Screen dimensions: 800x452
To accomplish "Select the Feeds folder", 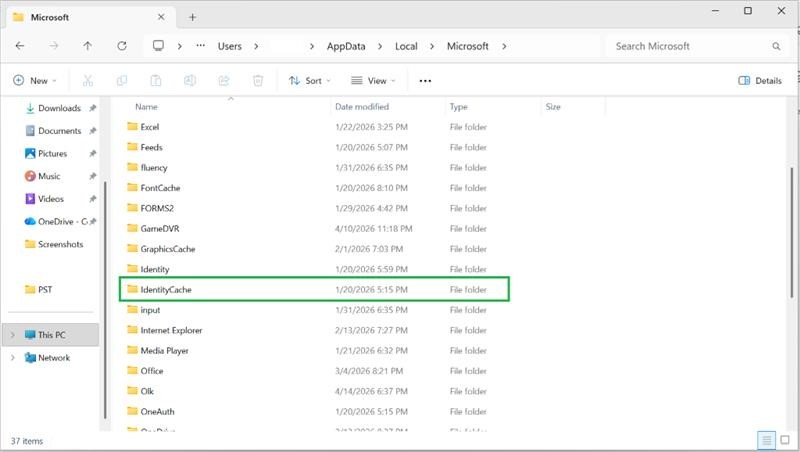I will pyautogui.click(x=152, y=147).
